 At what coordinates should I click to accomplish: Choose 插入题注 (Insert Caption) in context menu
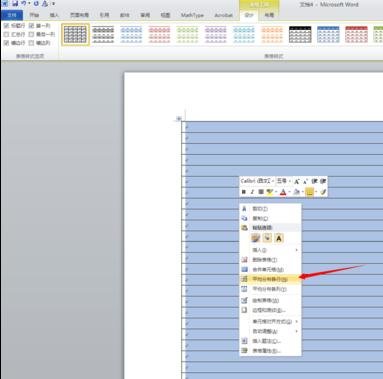(x=270, y=341)
